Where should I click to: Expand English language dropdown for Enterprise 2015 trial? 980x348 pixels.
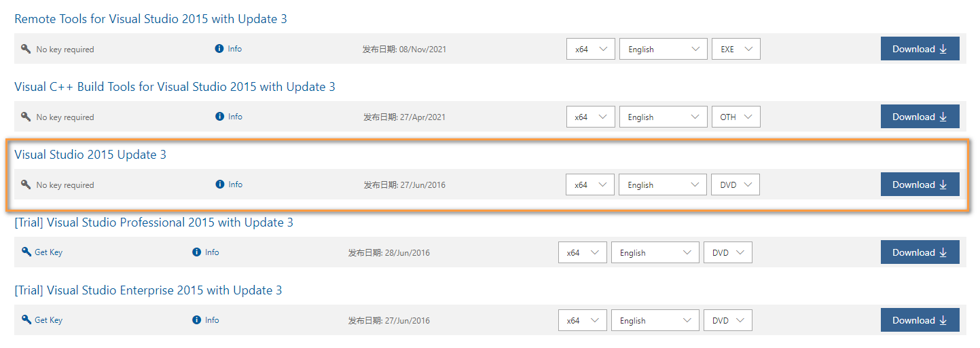[x=655, y=320]
